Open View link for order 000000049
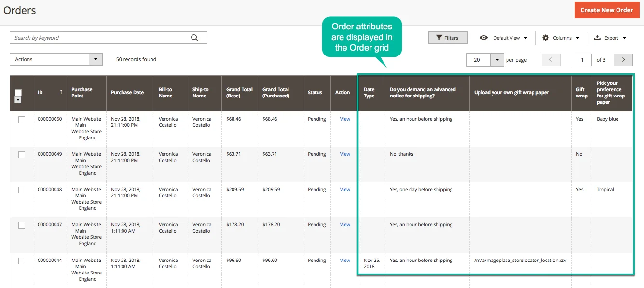 pyautogui.click(x=345, y=154)
